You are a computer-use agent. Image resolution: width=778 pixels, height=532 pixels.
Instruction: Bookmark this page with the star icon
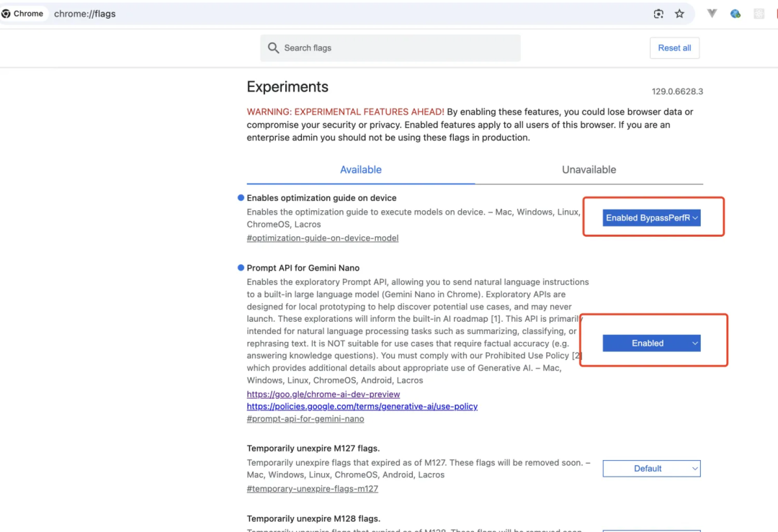(x=679, y=14)
